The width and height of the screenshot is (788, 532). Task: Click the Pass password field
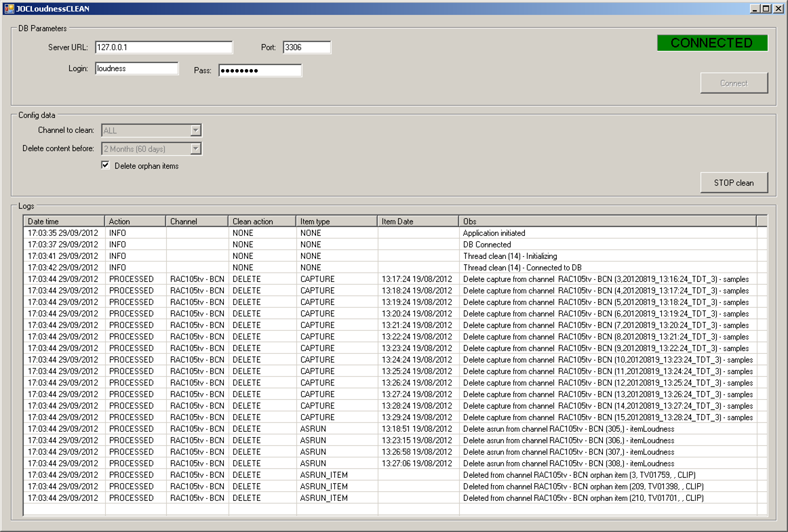click(x=259, y=70)
